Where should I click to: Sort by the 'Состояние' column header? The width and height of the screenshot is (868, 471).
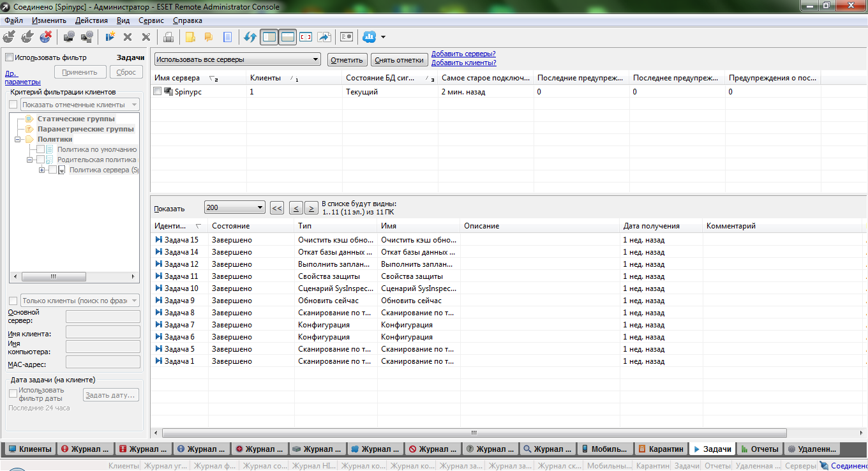[251, 226]
